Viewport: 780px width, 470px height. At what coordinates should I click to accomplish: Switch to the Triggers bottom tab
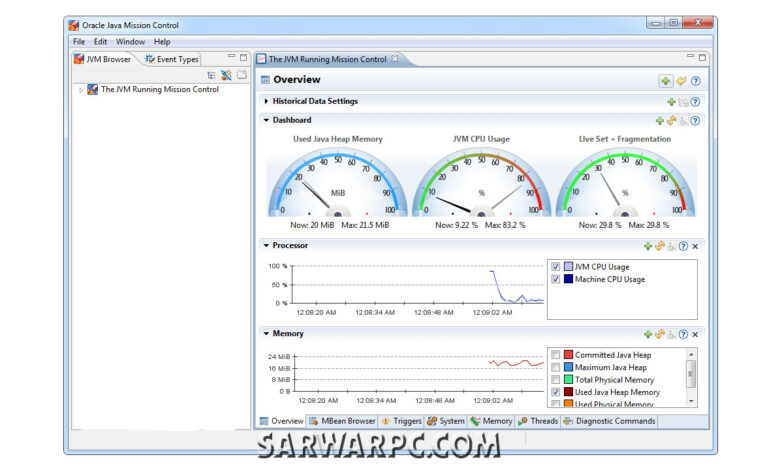[401, 421]
